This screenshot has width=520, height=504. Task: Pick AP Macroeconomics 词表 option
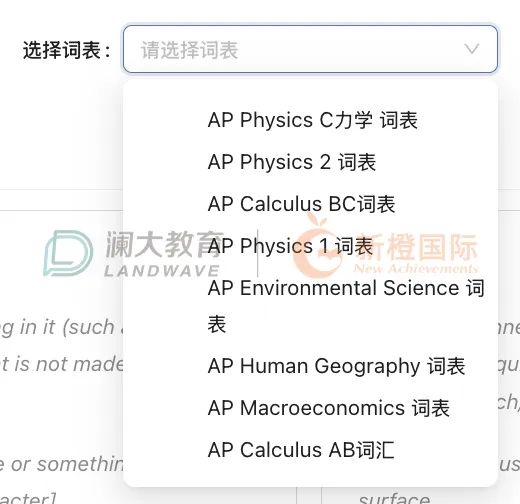point(329,408)
